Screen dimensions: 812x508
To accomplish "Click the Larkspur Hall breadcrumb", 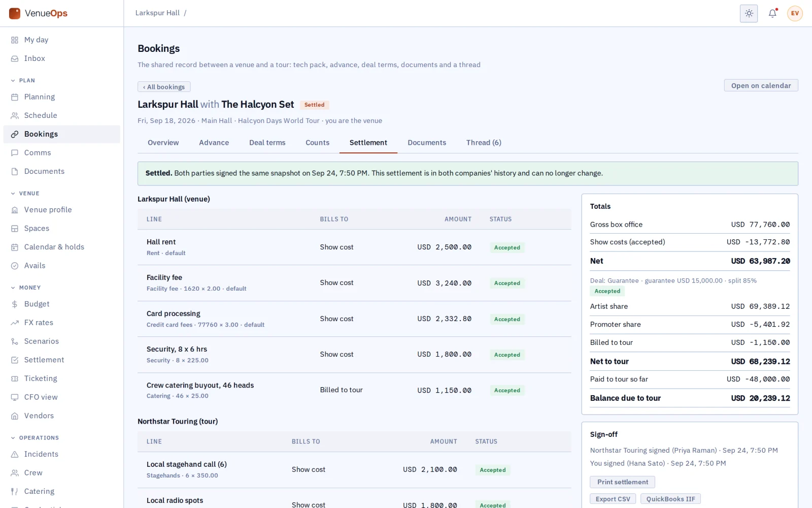I will coord(157,13).
